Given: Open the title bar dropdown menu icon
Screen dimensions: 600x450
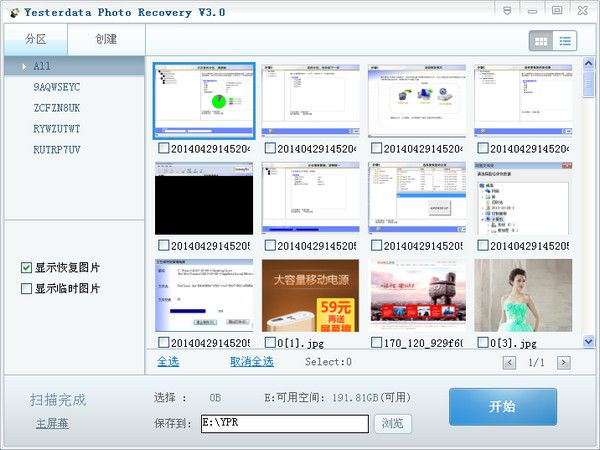Looking at the screenshot, I should tap(507, 11).
